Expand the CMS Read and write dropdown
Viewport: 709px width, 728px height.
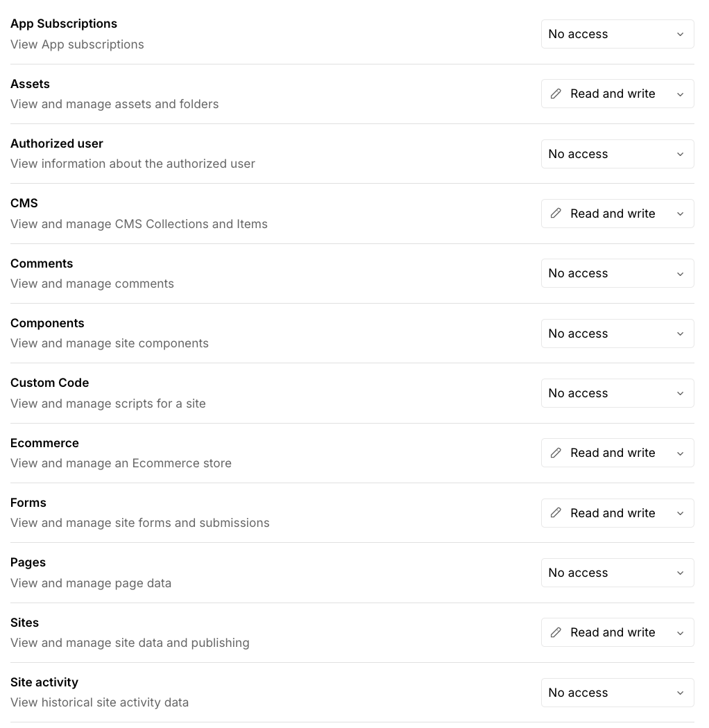coord(617,214)
